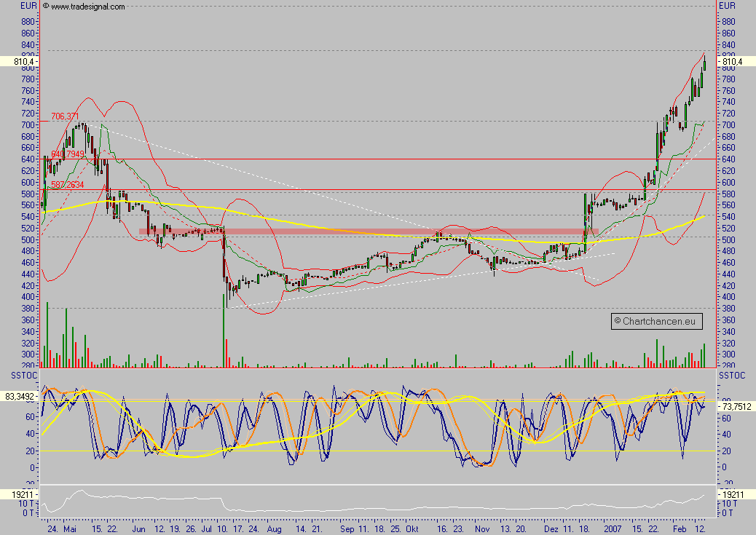
Task: Click the 587.2634 support level label
Action: pyautogui.click(x=66, y=185)
